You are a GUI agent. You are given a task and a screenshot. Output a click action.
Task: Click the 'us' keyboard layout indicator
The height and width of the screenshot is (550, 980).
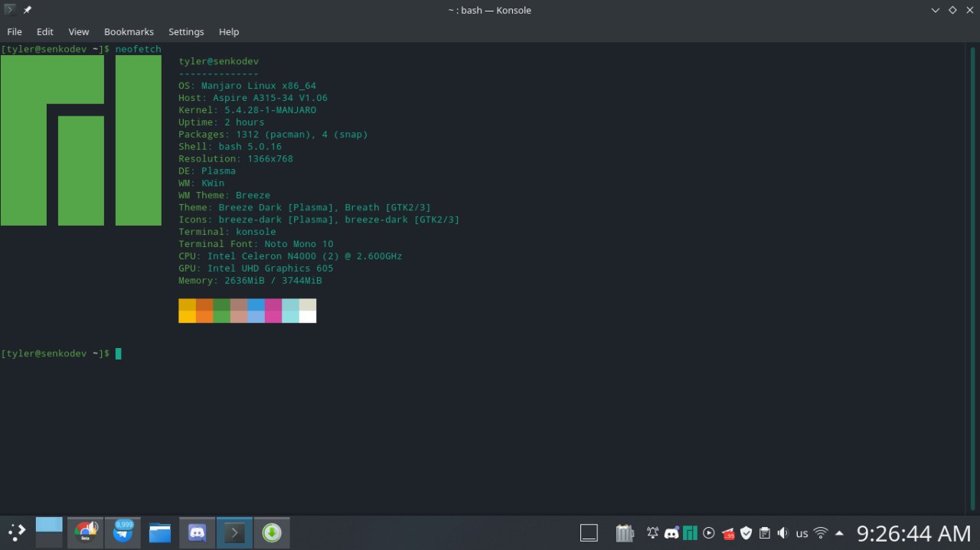pyautogui.click(x=802, y=533)
